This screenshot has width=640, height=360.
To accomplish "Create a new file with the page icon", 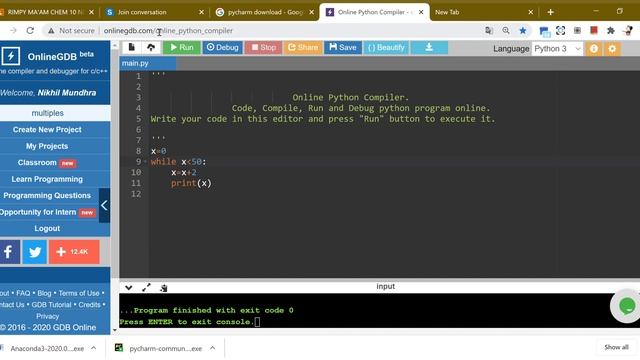I will pos(131,47).
